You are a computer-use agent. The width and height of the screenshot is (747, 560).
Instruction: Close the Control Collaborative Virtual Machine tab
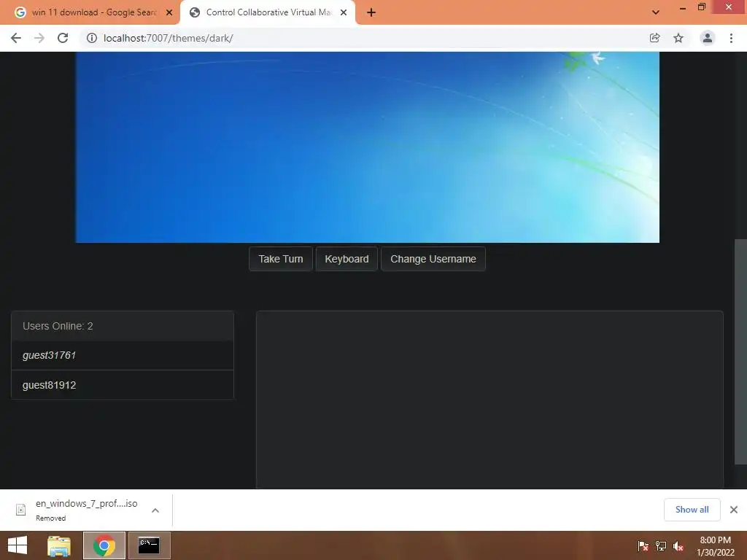click(x=344, y=13)
